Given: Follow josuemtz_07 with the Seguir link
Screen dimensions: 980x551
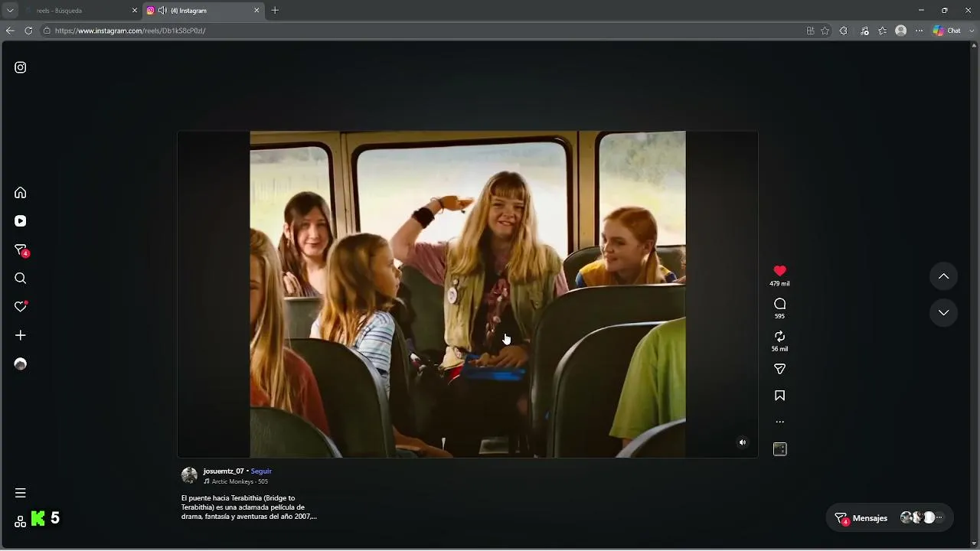Looking at the screenshot, I should pos(261,471).
